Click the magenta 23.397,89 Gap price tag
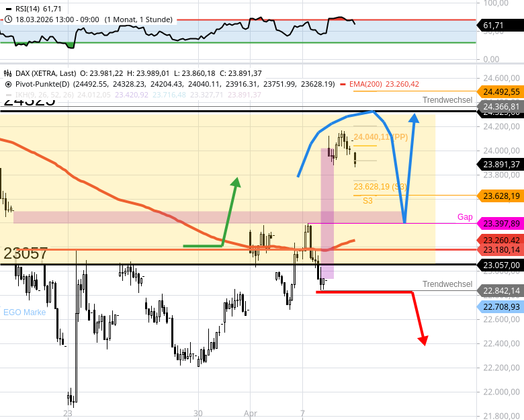 coord(500,224)
